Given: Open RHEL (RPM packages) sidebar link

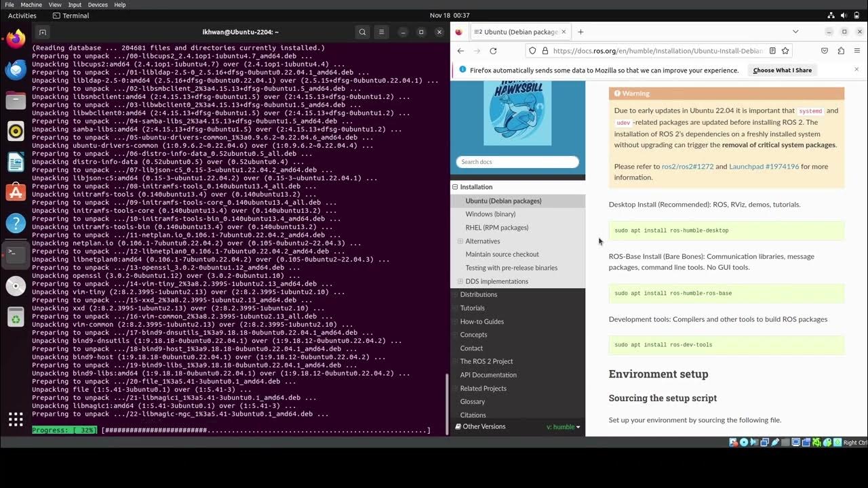Looking at the screenshot, I should pyautogui.click(x=497, y=228).
